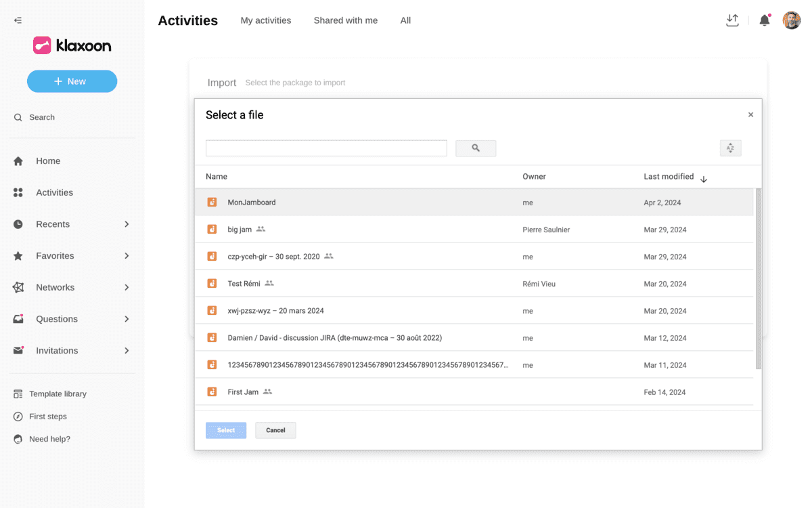Switch to the Shared with me tab
The width and height of the screenshot is (812, 508).
coord(345,20)
